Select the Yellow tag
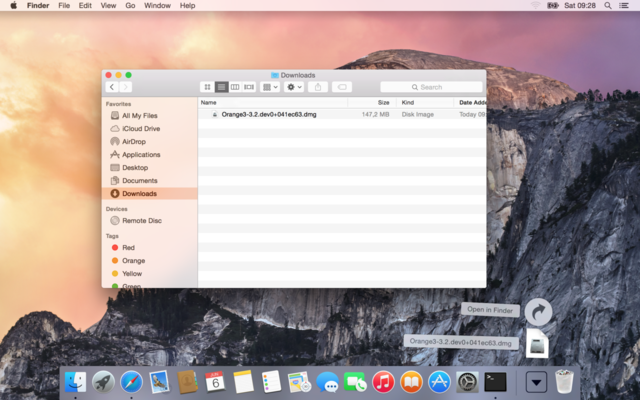Screen dimensions: 640x400 pos(149,273)
